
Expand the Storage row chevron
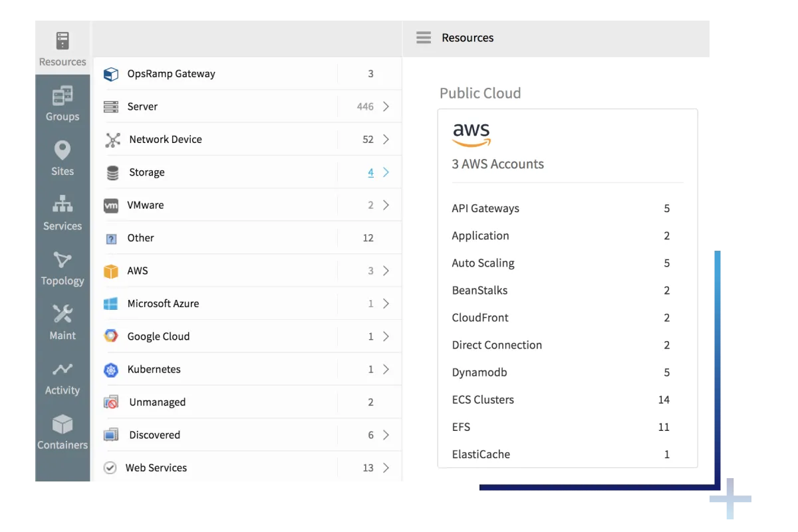pyautogui.click(x=386, y=172)
